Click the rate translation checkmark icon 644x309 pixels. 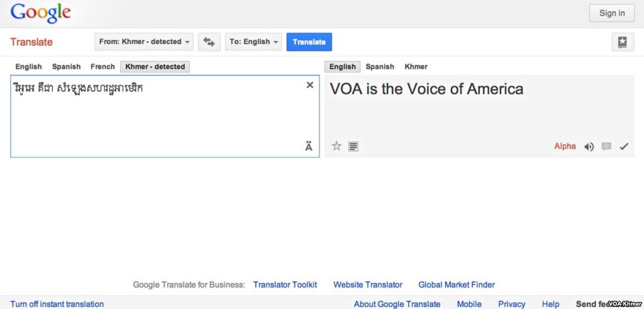[624, 147]
